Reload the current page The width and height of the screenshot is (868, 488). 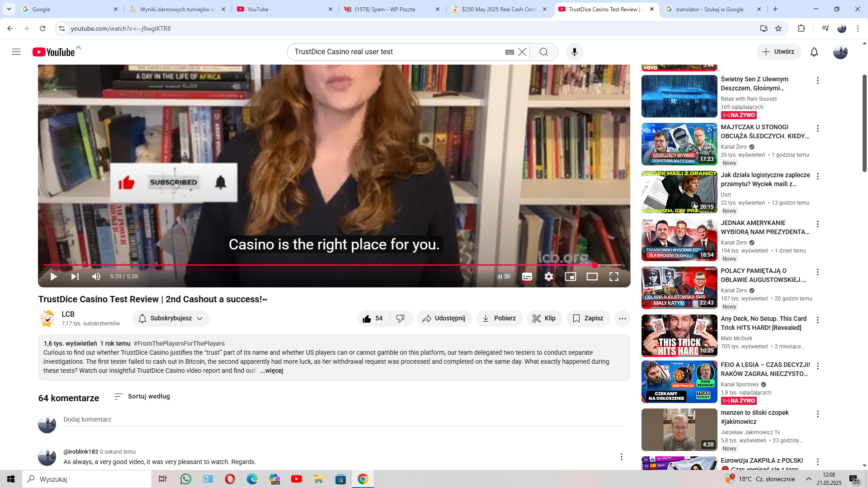(42, 28)
